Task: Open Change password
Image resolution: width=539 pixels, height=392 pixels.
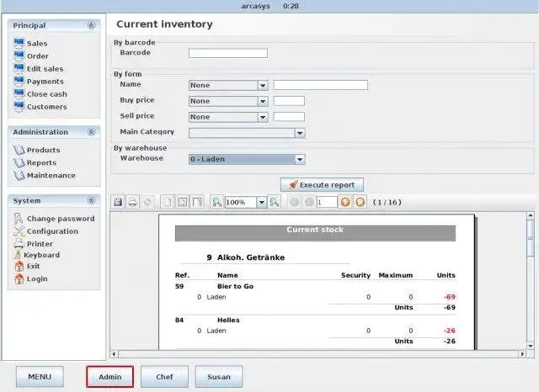Action: click(x=54, y=219)
